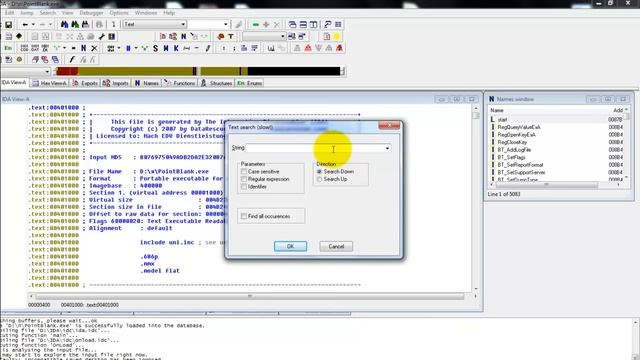Open the forward arrow history dropdown

[50, 24]
